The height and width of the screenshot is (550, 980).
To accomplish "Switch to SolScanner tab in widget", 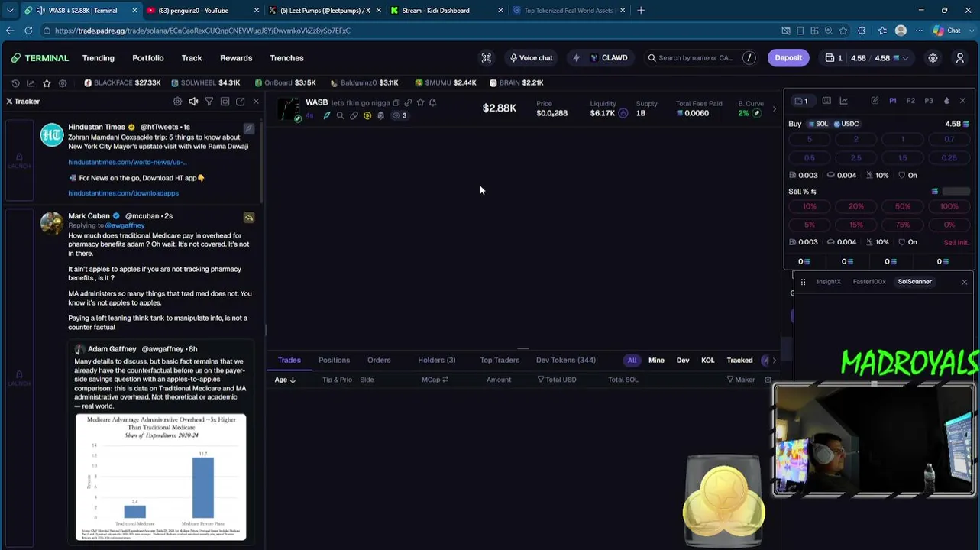I will point(914,282).
